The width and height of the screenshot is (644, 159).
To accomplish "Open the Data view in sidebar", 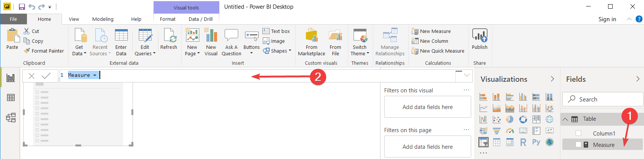I will coord(11,98).
